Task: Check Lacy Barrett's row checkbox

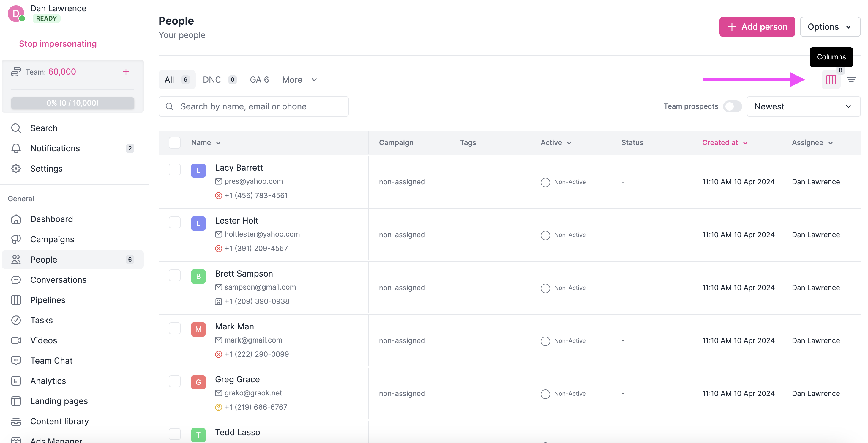Action: pyautogui.click(x=175, y=169)
